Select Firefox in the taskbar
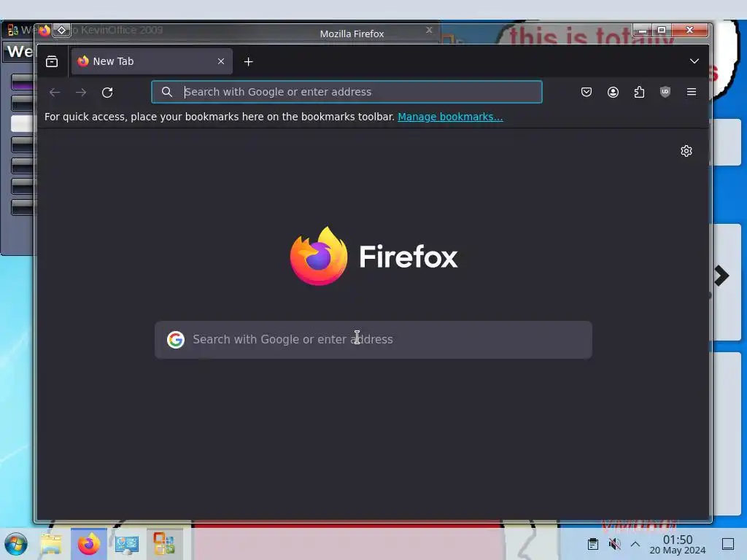Screen dimensions: 747x560 89,544
